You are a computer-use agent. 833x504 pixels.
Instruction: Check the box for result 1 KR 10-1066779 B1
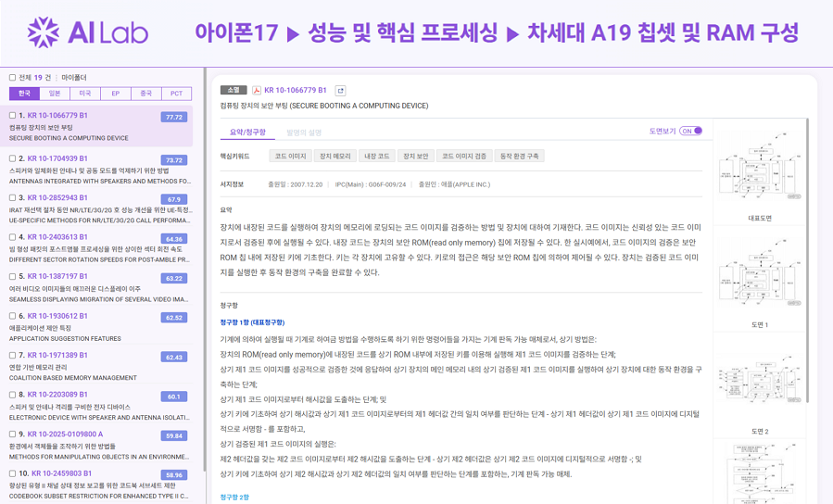tap(12, 115)
